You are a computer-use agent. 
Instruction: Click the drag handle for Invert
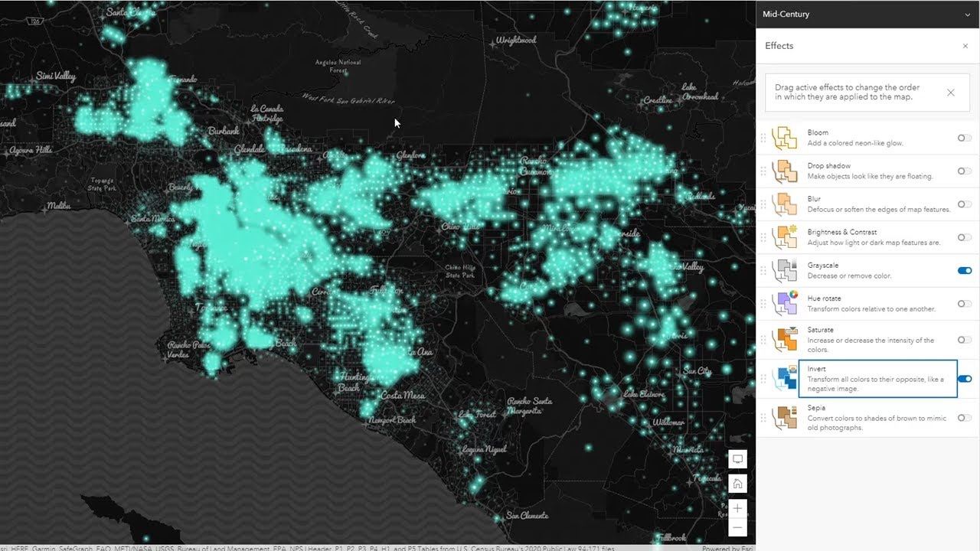tap(763, 378)
